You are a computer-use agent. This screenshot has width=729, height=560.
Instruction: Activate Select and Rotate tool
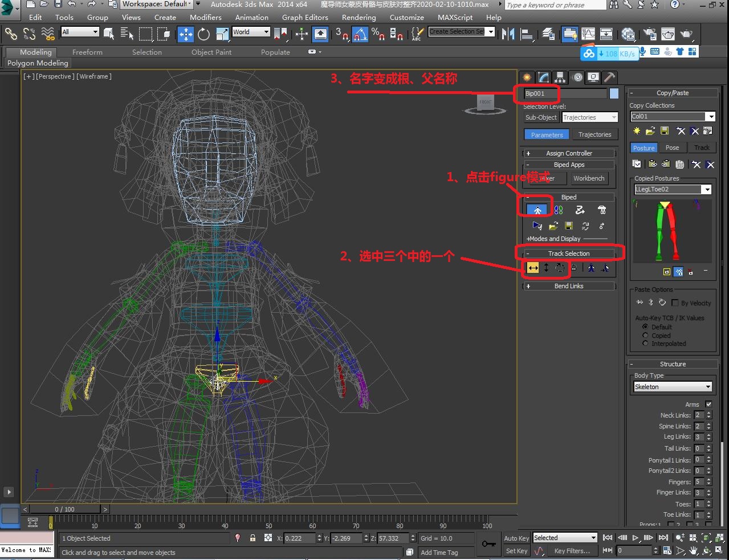pyautogui.click(x=203, y=34)
